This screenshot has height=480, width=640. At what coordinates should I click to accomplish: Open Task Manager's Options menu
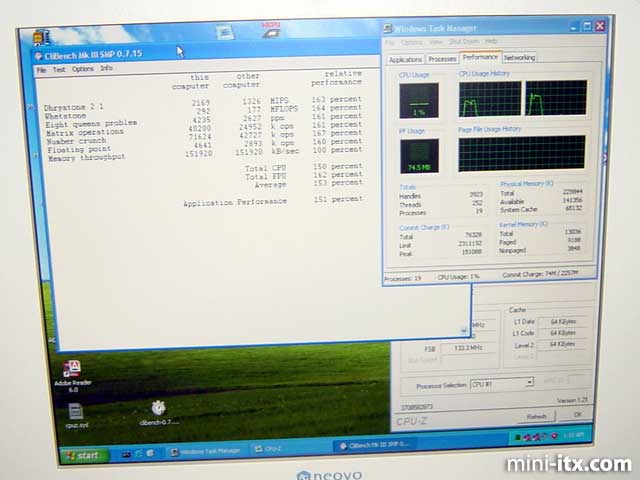[411, 42]
